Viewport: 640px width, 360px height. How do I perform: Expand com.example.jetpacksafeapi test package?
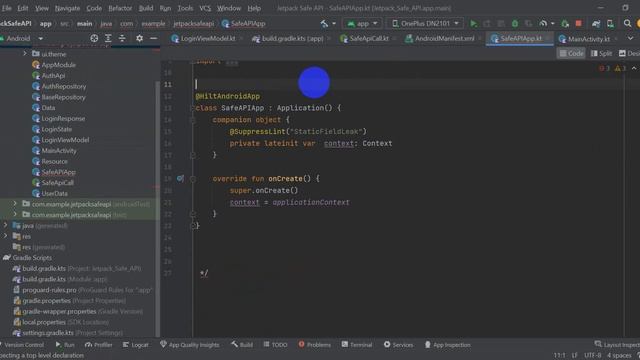pyautogui.click(x=15, y=215)
